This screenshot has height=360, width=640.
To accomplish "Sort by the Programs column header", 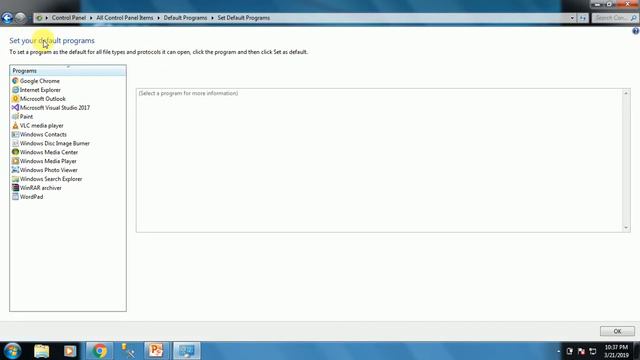I will 68,71.
